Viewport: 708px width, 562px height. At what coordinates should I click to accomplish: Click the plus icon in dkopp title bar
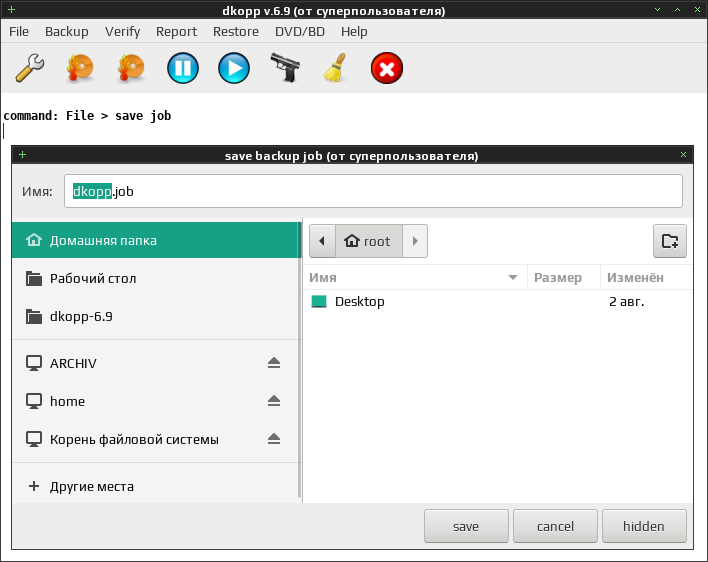tap(11, 9)
